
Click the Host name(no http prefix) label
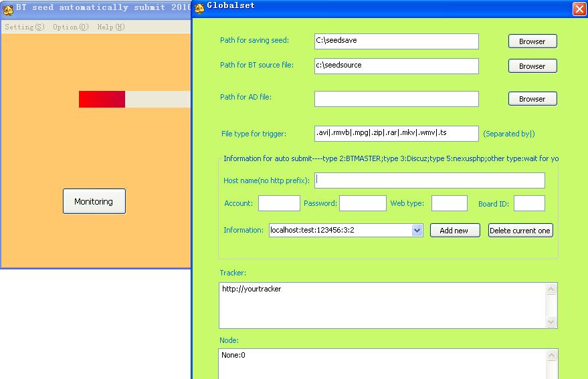266,180
